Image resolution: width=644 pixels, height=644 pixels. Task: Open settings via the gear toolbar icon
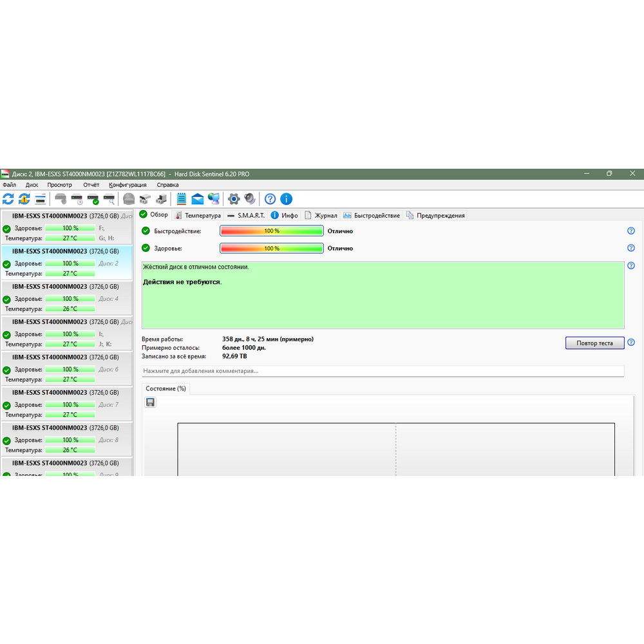click(x=234, y=199)
